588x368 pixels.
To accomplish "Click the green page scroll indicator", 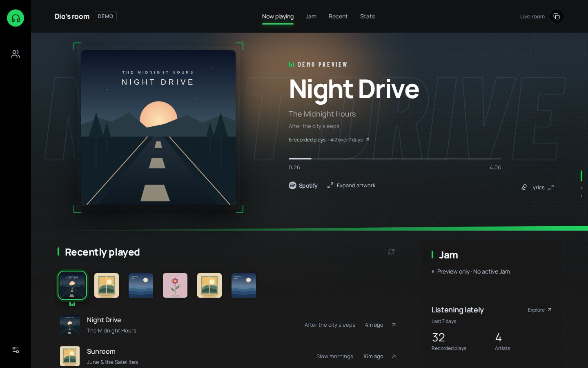I will point(581,176).
